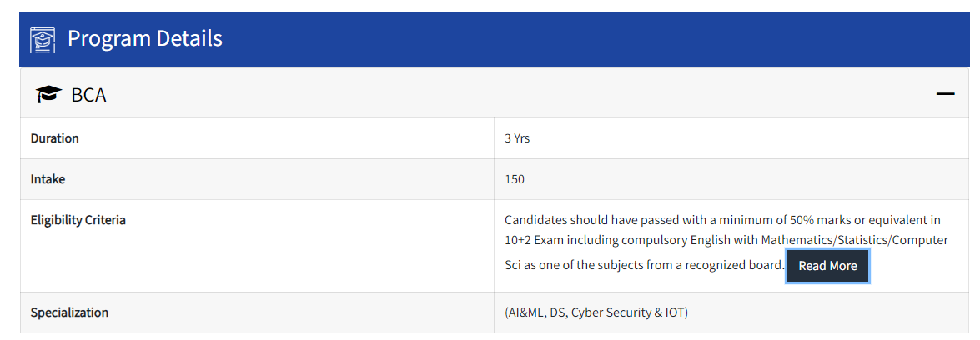Click the Eligibility Criteria label
The width and height of the screenshot is (980, 340).
tap(78, 220)
